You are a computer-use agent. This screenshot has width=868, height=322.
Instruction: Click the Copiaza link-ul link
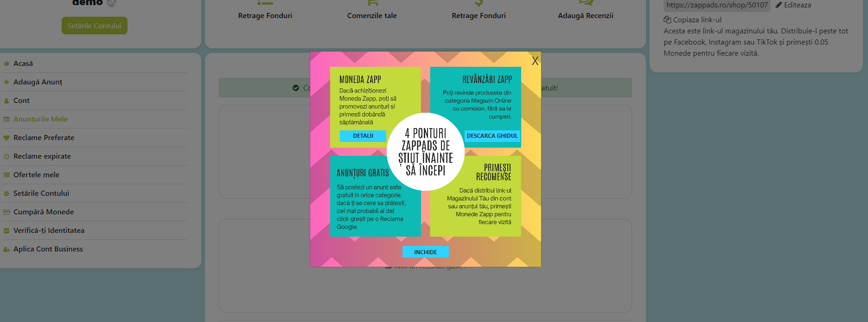pyautogui.click(x=696, y=20)
